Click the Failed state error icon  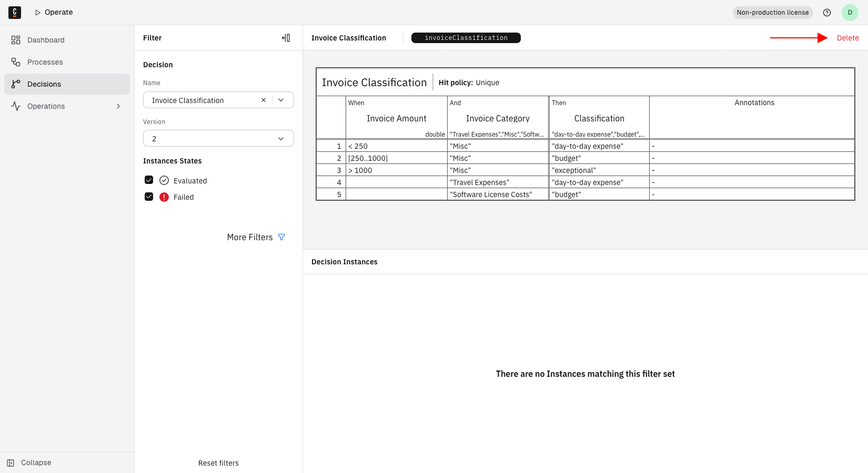click(x=164, y=197)
